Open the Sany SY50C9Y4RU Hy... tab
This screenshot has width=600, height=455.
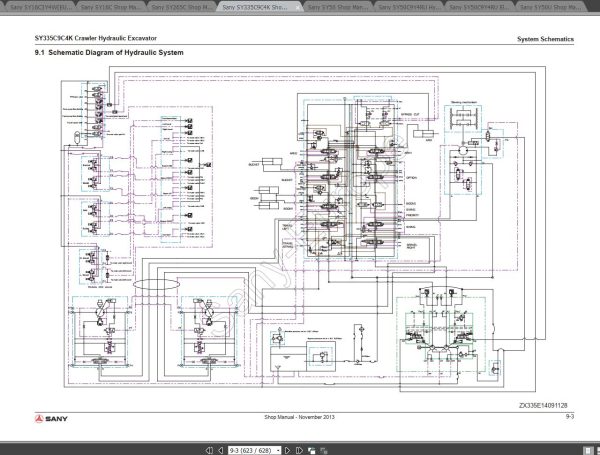pyautogui.click(x=409, y=7)
